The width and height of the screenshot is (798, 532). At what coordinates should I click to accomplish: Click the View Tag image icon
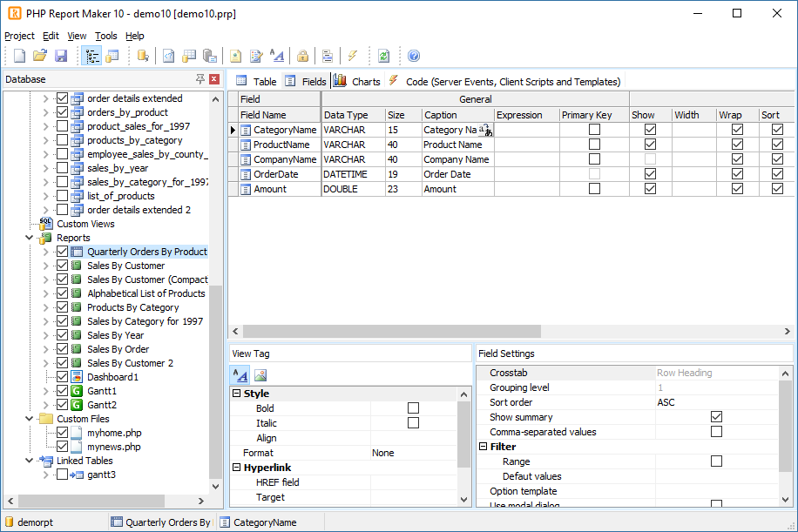coord(260,375)
